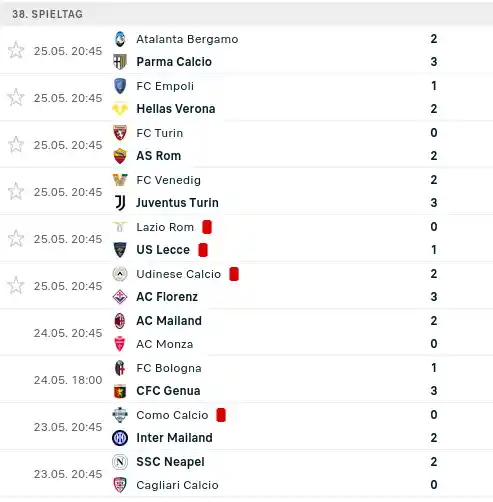Click the 24.05. 18:00 kickoff time
This screenshot has height=502, width=493.
tap(68, 380)
